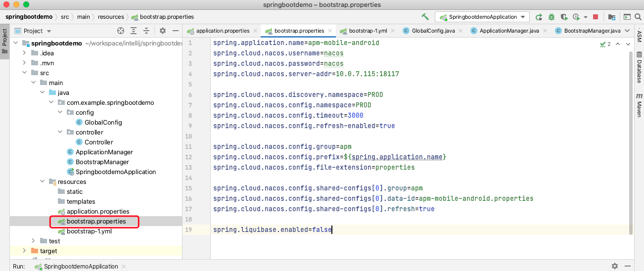
Task: Close the SpringbootdemoApplication tab in the Run panel
Action: (x=124, y=266)
